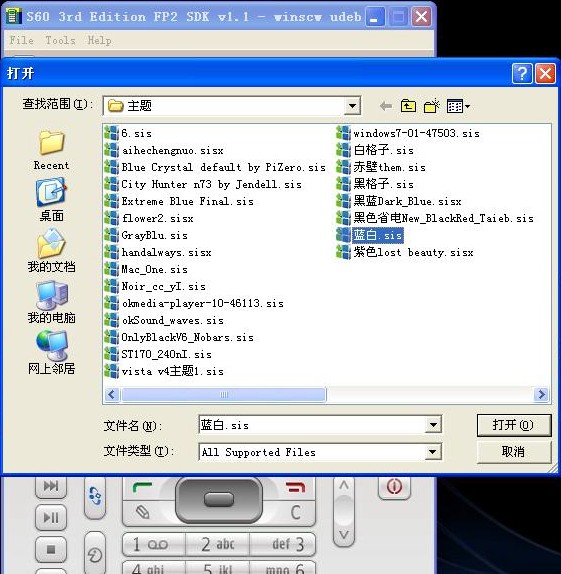This screenshot has width=561, height=574.
Task: Select Blue Crystal default by PiZero.sis
Action: pyautogui.click(x=215, y=167)
